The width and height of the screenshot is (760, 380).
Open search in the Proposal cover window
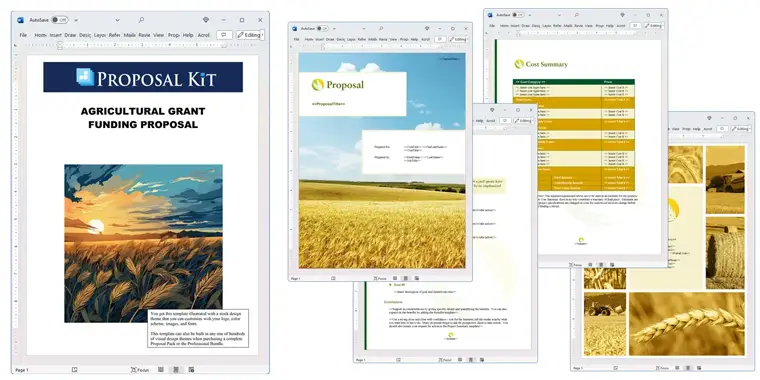tap(381, 29)
